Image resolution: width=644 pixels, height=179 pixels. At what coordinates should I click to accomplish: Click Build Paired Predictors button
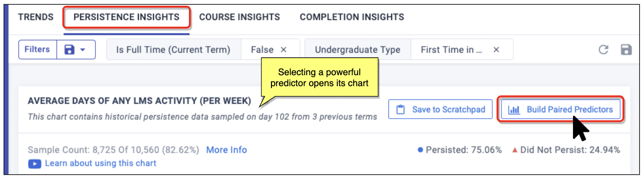(x=561, y=109)
